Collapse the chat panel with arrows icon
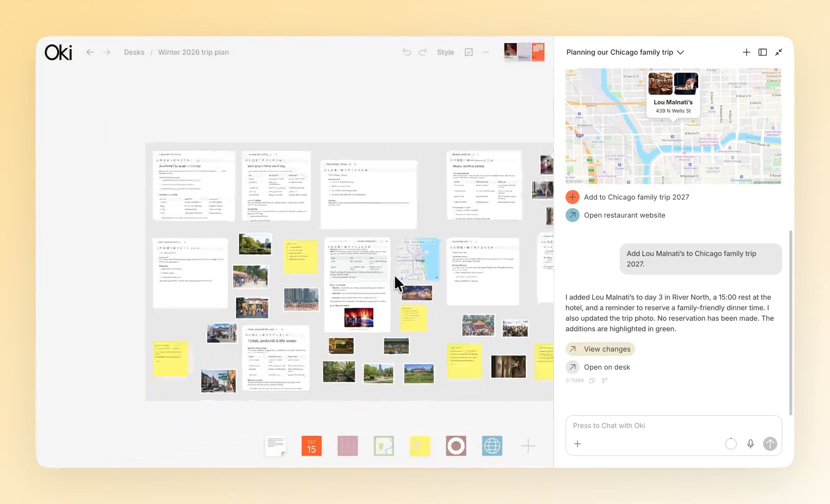Screen dimensions: 830x504 click(779, 52)
